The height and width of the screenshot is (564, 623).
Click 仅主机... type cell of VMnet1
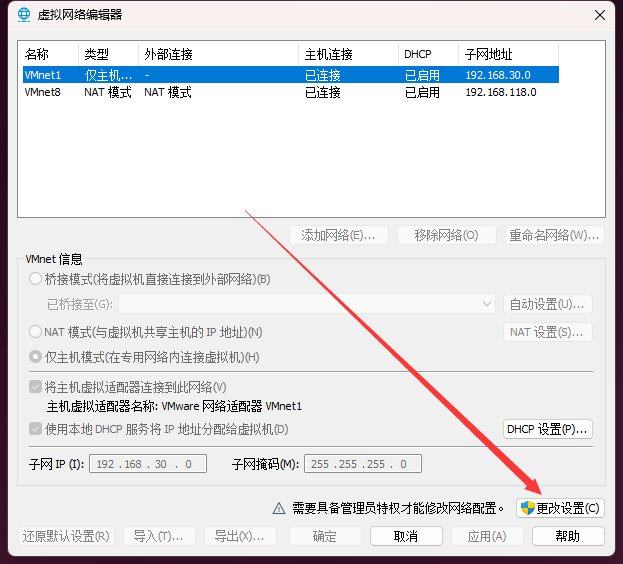click(108, 75)
